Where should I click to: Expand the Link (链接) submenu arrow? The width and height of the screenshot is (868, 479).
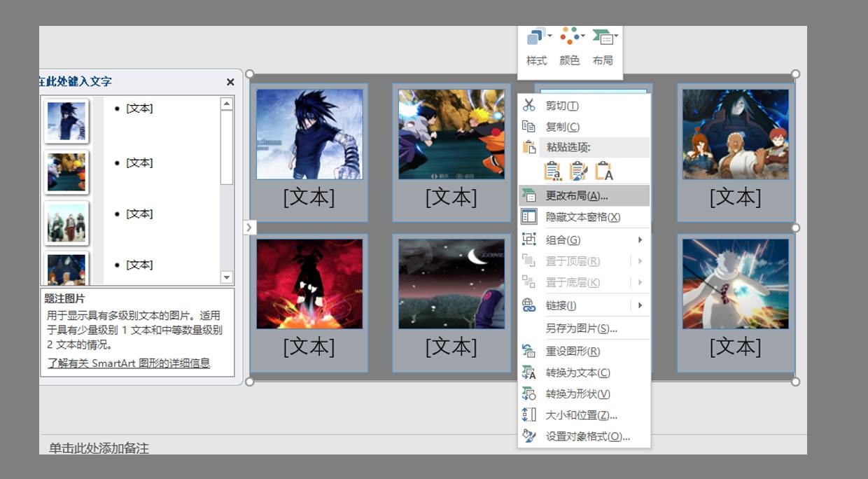point(640,305)
